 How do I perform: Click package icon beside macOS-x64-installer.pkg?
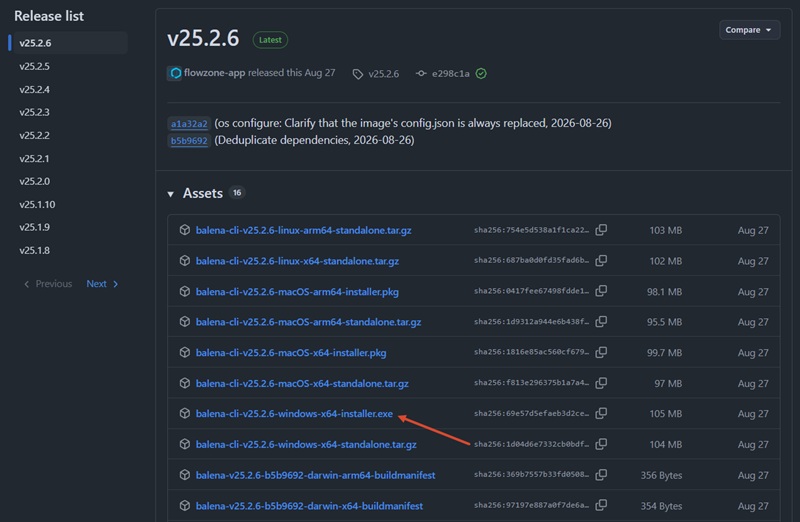[185, 353]
